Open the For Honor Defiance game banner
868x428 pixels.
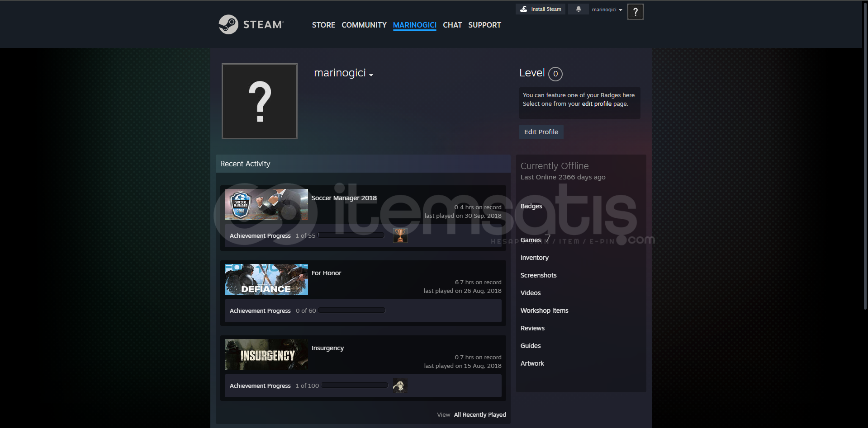point(266,279)
